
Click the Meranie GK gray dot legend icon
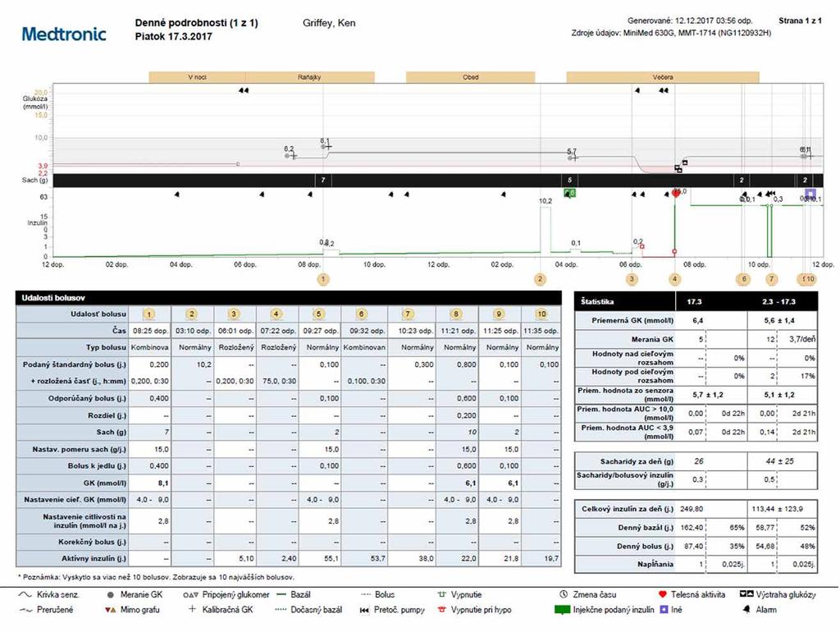coord(111,594)
